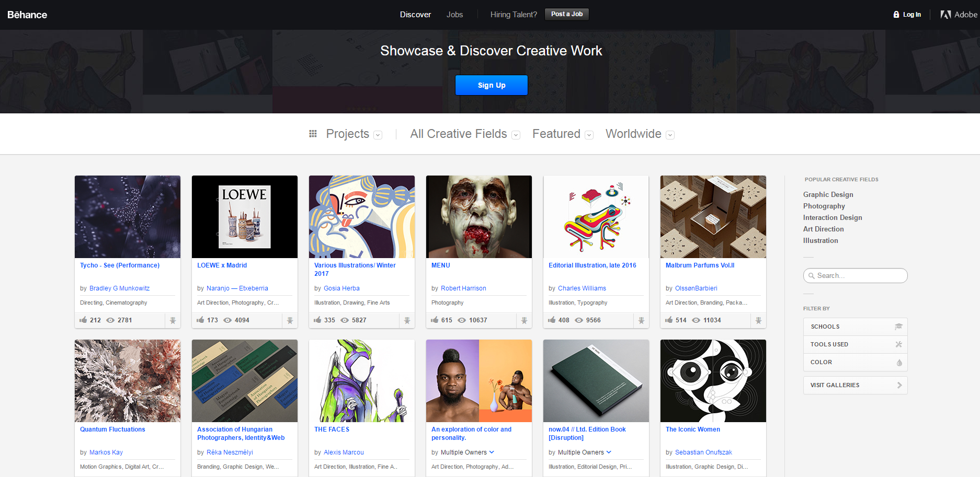Click the views eye icon on MENU card
This screenshot has height=477, width=980.
pos(462,320)
